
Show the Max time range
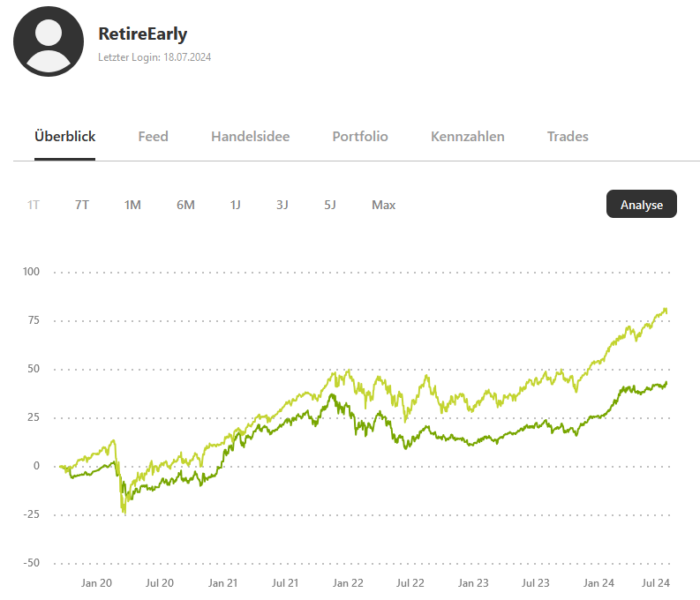(383, 205)
